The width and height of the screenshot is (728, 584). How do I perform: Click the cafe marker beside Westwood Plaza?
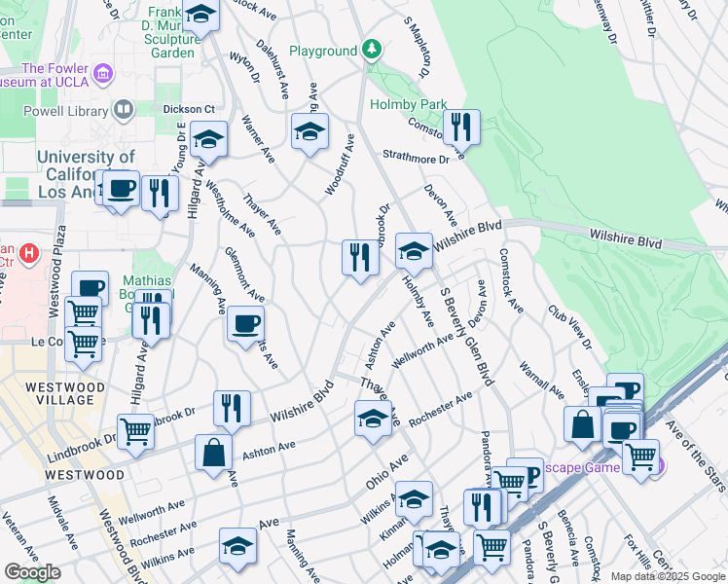[x=91, y=287]
